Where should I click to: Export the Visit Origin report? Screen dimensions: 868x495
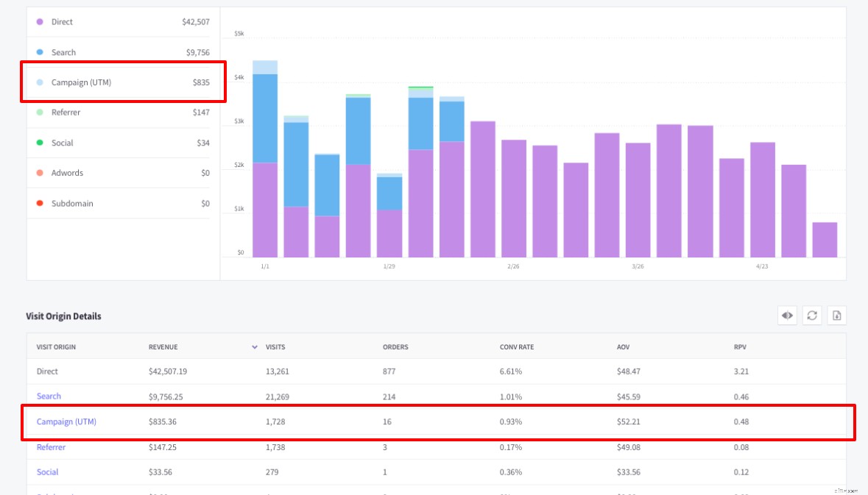coord(836,315)
